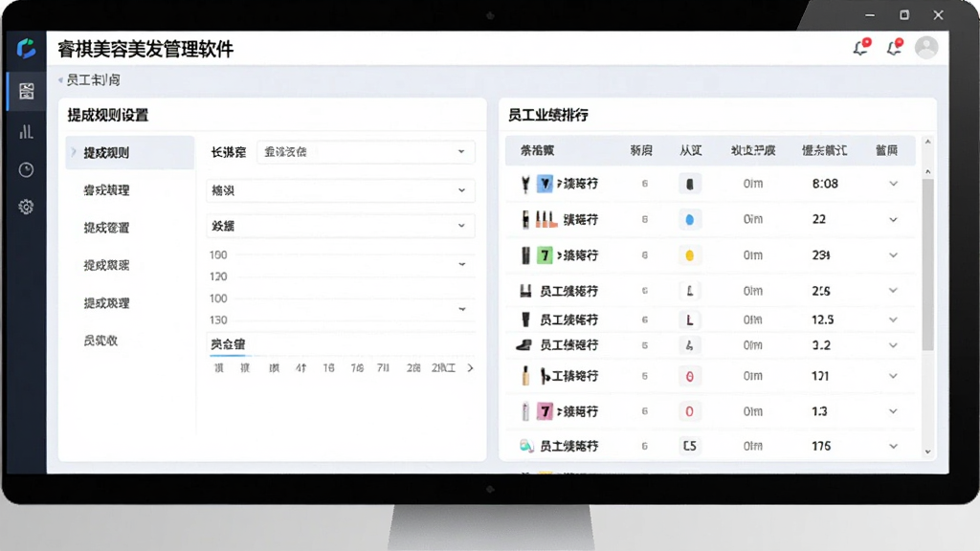Click the blue badge in the 8:08 row
Viewport: 980px width, 551px height.
545,184
